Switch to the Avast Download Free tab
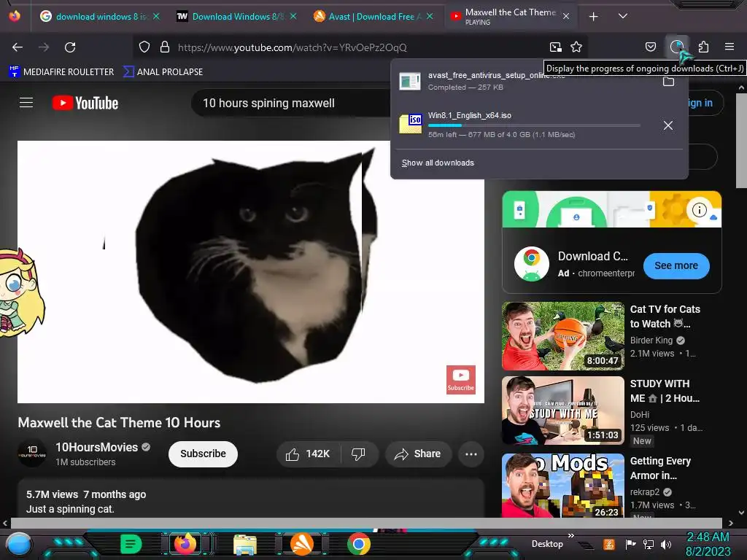Viewport: 747px width, 560px height. [x=373, y=17]
